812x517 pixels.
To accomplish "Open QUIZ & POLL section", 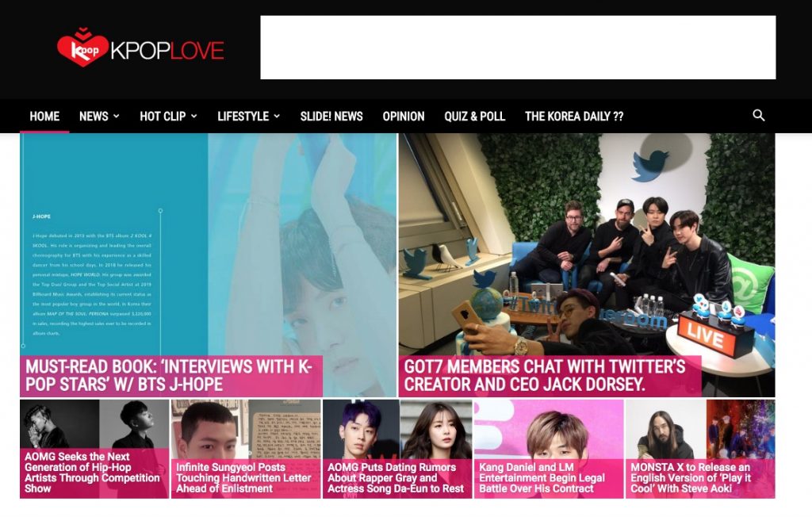I will [474, 116].
